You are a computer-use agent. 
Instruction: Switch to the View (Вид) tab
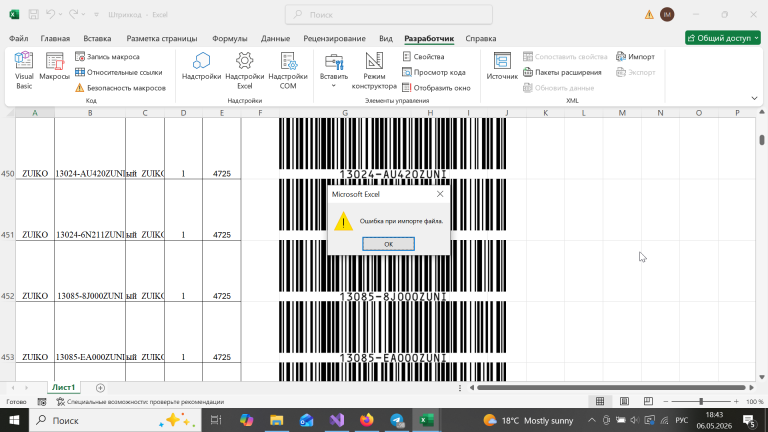point(386,38)
